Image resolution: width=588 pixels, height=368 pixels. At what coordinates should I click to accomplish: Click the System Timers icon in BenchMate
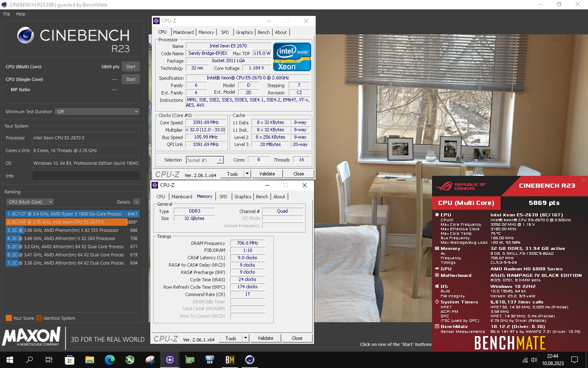(437, 302)
